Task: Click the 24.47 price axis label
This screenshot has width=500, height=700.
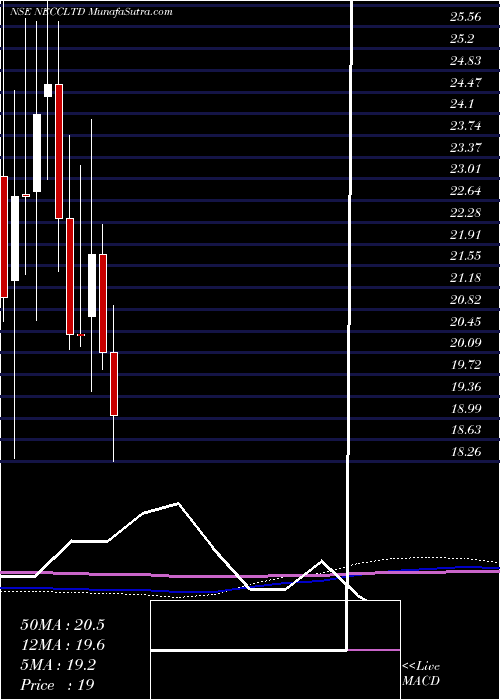Action: click(x=466, y=83)
